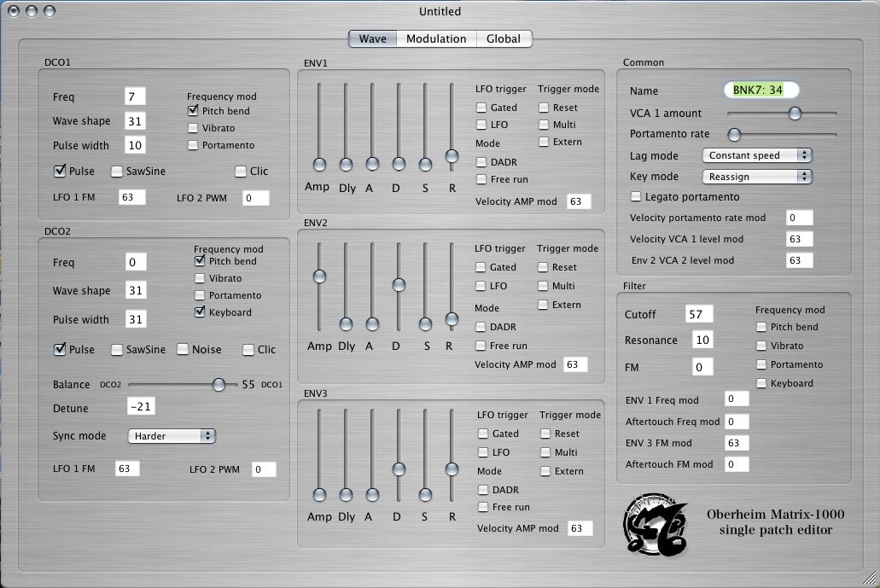The width and height of the screenshot is (880, 588).
Task: Check ENV1 Gated LFO trigger
Action: pos(481,108)
